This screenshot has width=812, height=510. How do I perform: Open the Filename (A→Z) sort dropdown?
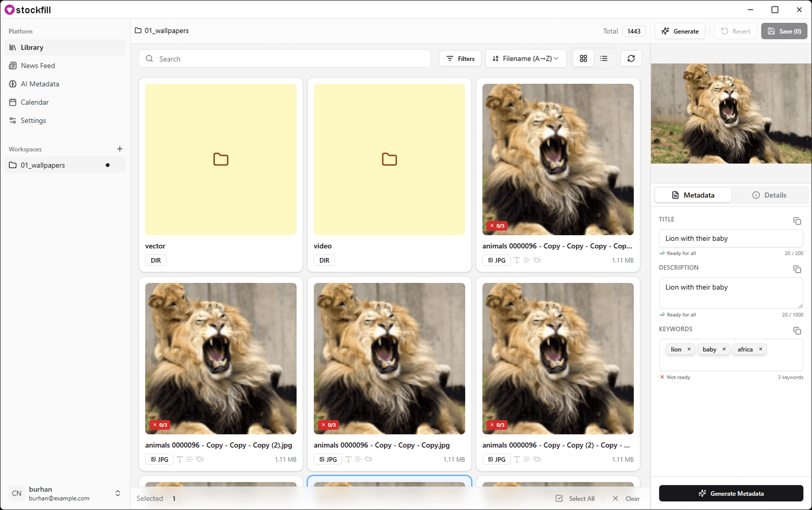(526, 58)
